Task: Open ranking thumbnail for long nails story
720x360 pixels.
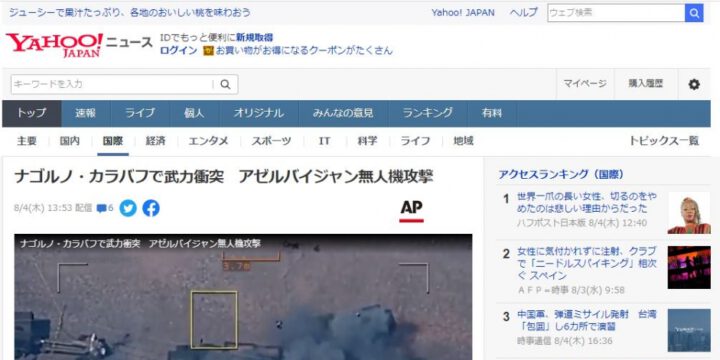Action: point(689,213)
